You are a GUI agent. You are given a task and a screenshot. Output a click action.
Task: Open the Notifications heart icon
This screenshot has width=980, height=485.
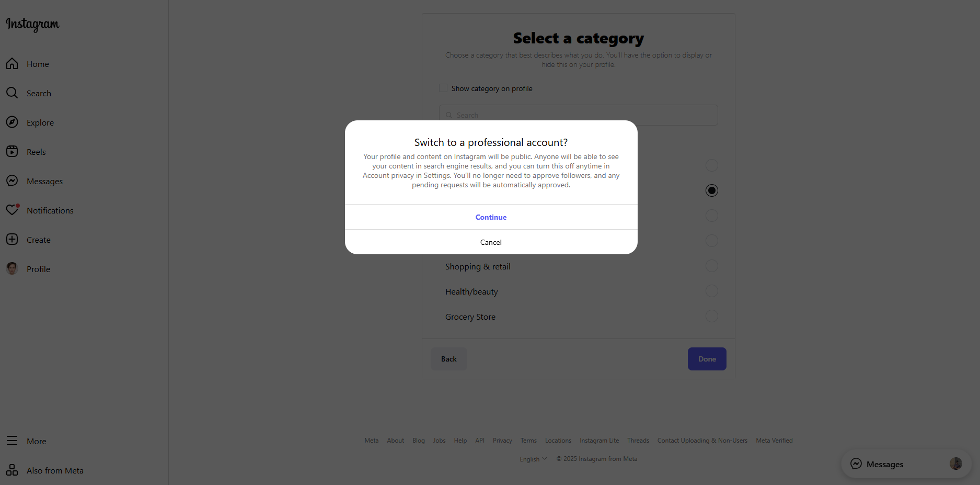12,210
